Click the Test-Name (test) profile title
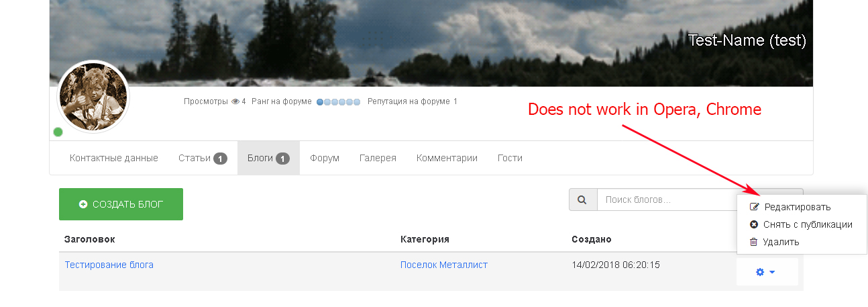The image size is (868, 307). [x=747, y=40]
